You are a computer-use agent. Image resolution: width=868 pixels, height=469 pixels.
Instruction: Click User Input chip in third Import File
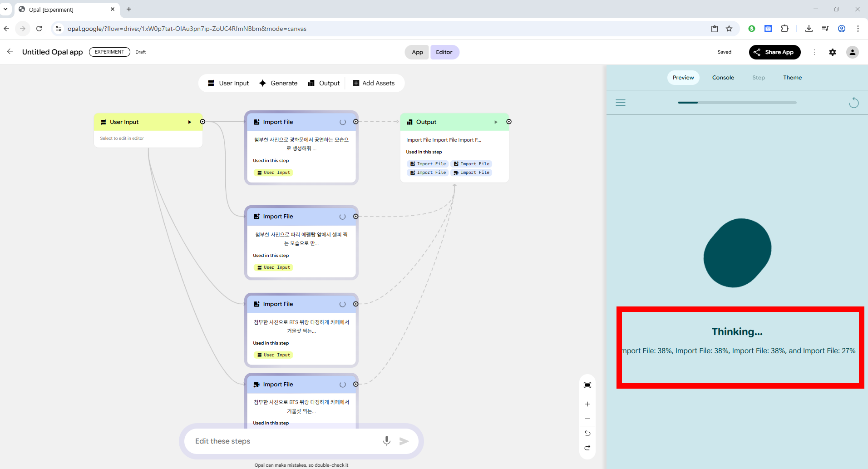pyautogui.click(x=274, y=355)
